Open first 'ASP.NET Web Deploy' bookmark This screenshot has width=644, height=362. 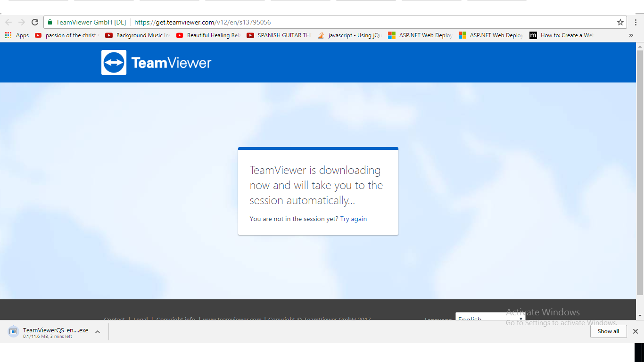click(x=420, y=35)
